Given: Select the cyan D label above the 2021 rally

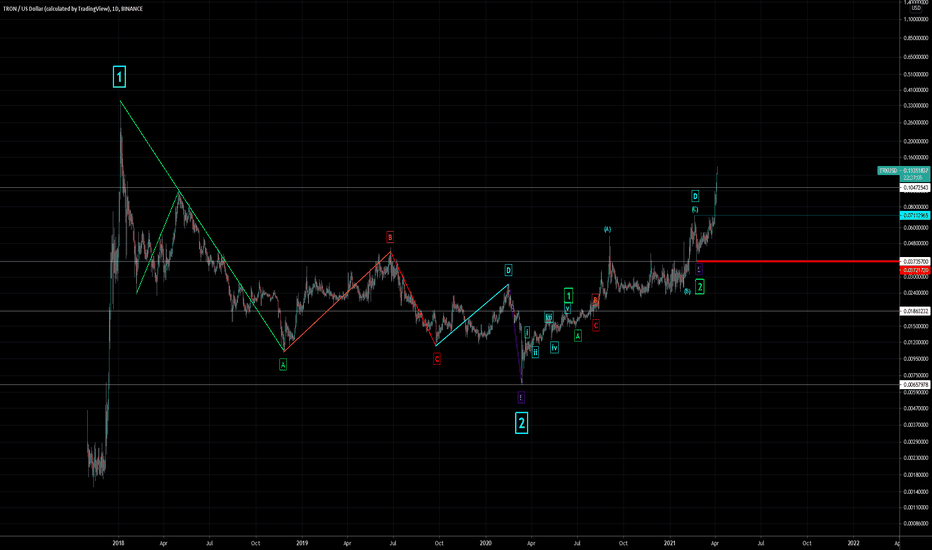Looking at the screenshot, I should pos(695,196).
